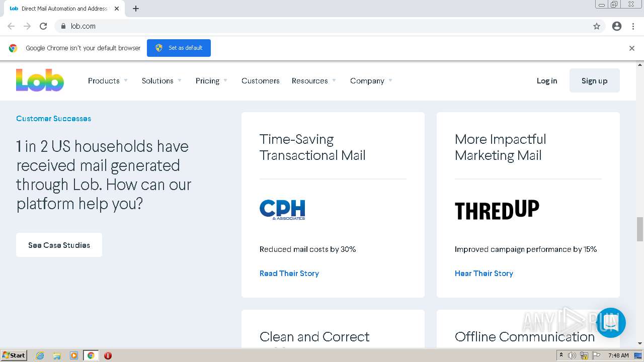Open a new browser tab
This screenshot has width=644, height=362.
(x=136, y=9)
